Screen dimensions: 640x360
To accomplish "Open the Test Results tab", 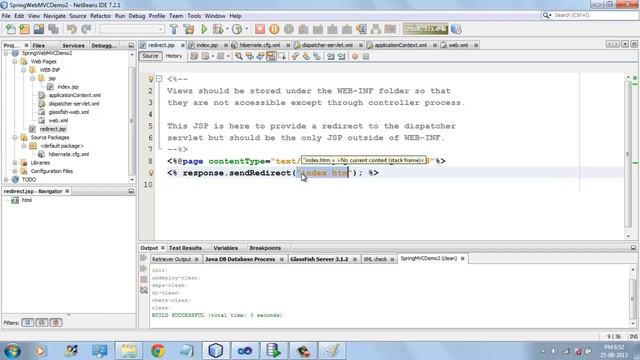I will tap(185, 248).
